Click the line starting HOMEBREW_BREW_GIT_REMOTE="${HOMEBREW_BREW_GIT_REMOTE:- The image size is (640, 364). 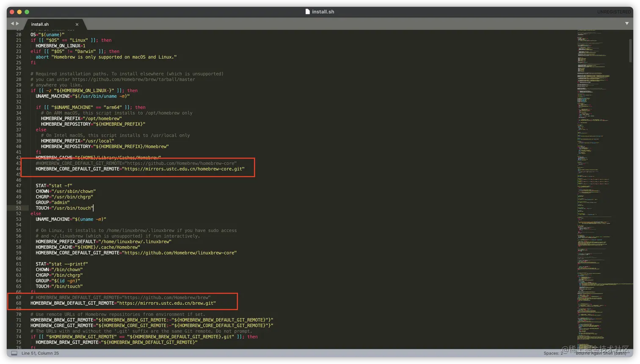coord(152,320)
